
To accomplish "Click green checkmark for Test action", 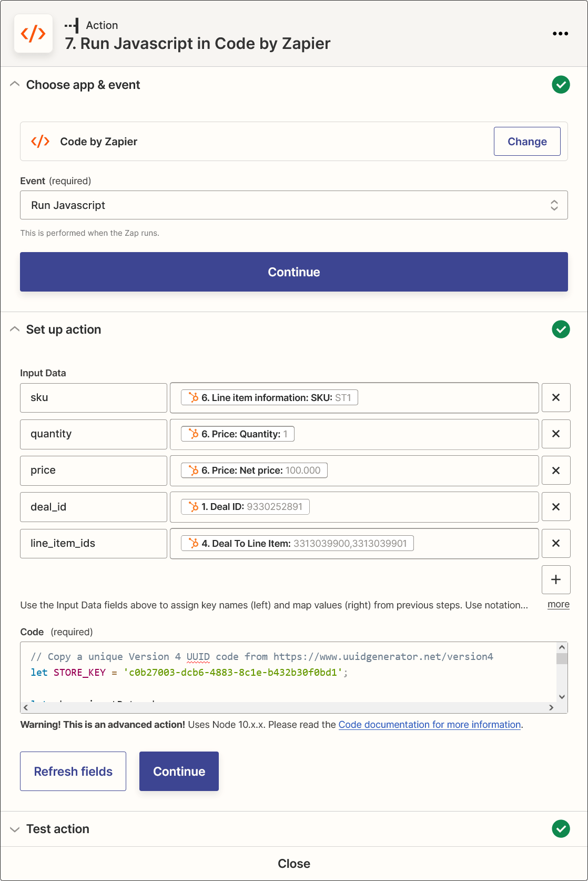I will 561,829.
